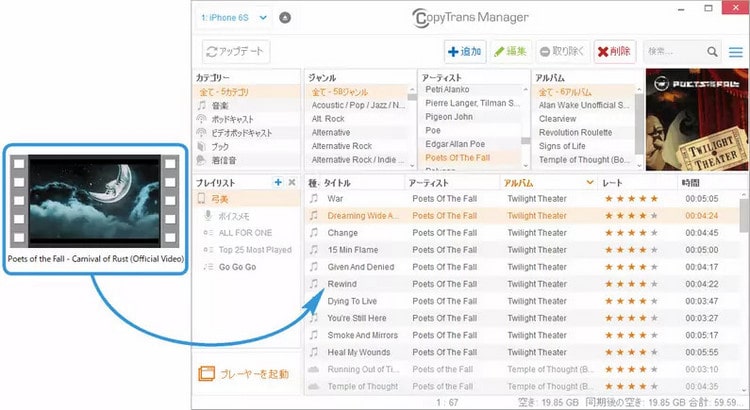Screen dimensions: 750x410
Task: Select 全て - 58ジャンル genre row
Action: 356,92
